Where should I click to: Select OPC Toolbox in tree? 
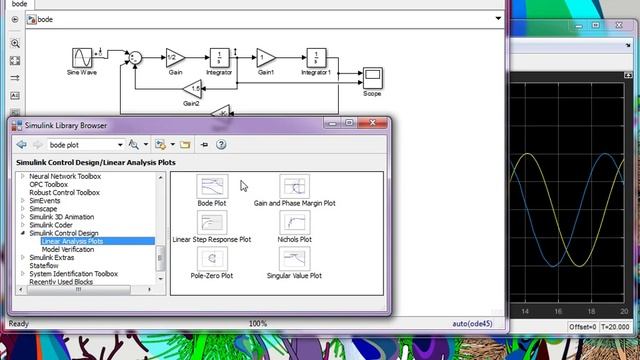click(x=49, y=184)
